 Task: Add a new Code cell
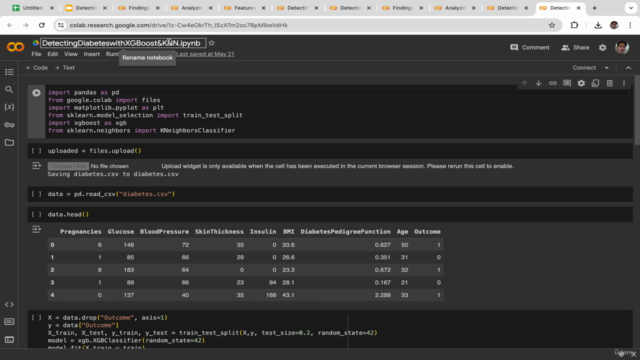pos(37,68)
